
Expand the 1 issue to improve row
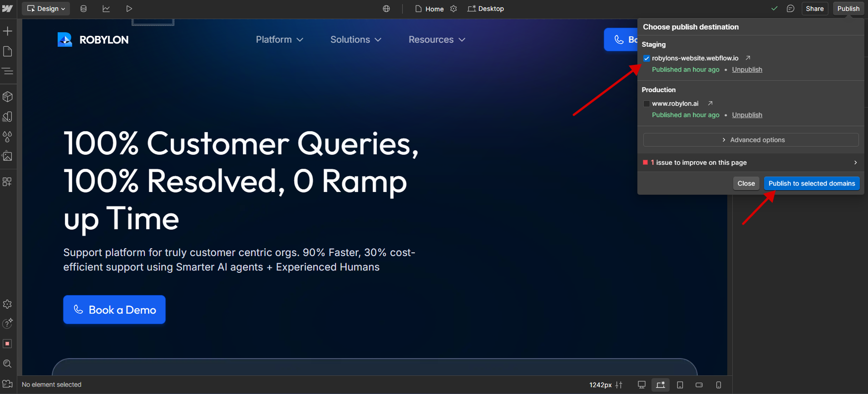coord(750,163)
